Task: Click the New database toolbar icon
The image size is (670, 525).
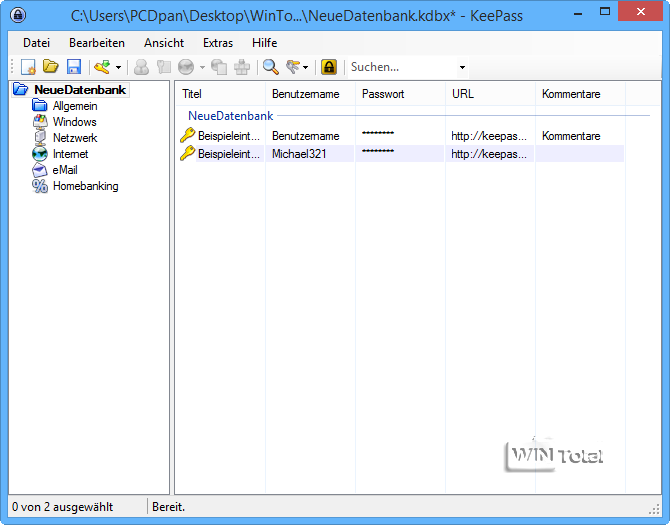Action: coord(28,67)
